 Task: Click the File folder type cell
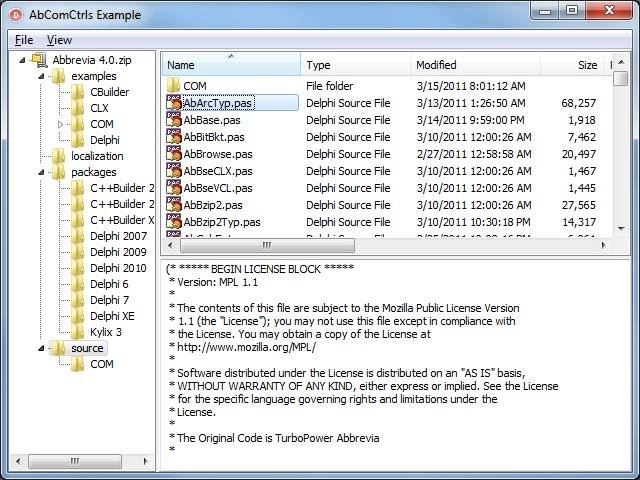coord(329,86)
